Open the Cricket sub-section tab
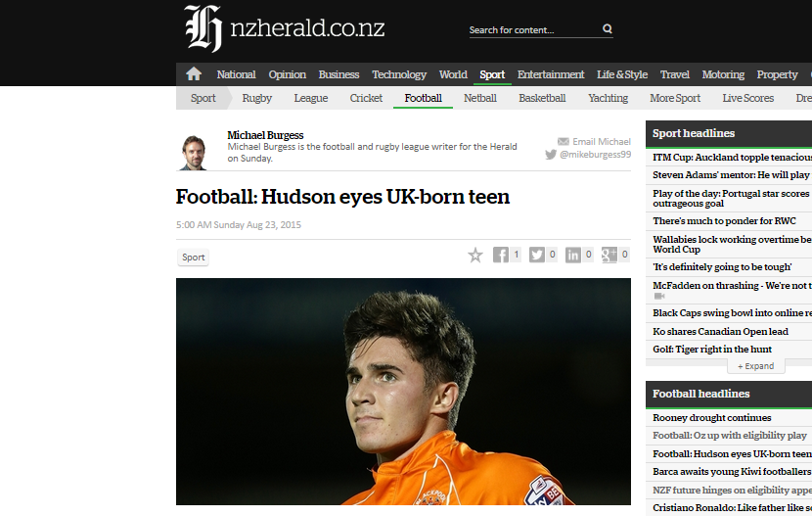 click(367, 98)
